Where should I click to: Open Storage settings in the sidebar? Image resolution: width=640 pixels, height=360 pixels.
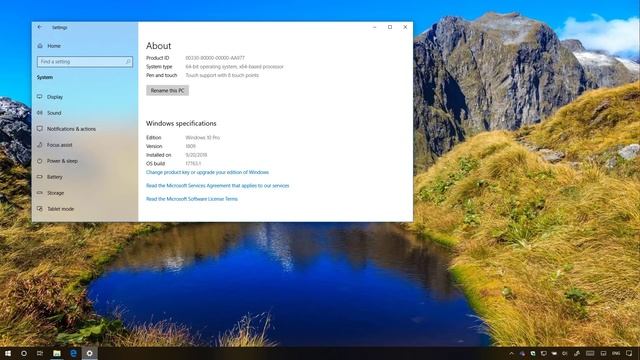(x=51, y=193)
